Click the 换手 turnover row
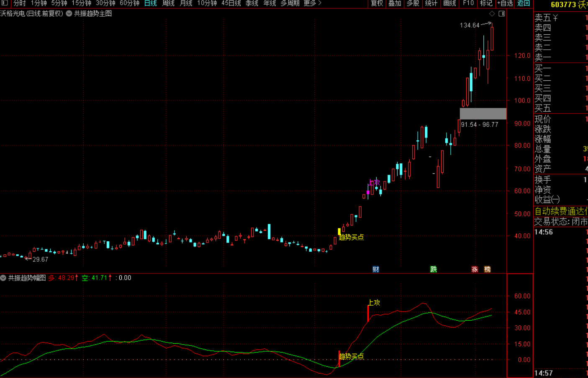Image resolution: width=588 pixels, height=378 pixels. [x=561, y=180]
